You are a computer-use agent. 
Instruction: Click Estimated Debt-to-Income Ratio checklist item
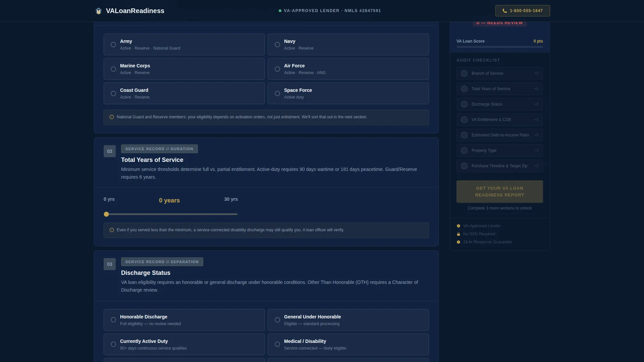tap(499, 135)
